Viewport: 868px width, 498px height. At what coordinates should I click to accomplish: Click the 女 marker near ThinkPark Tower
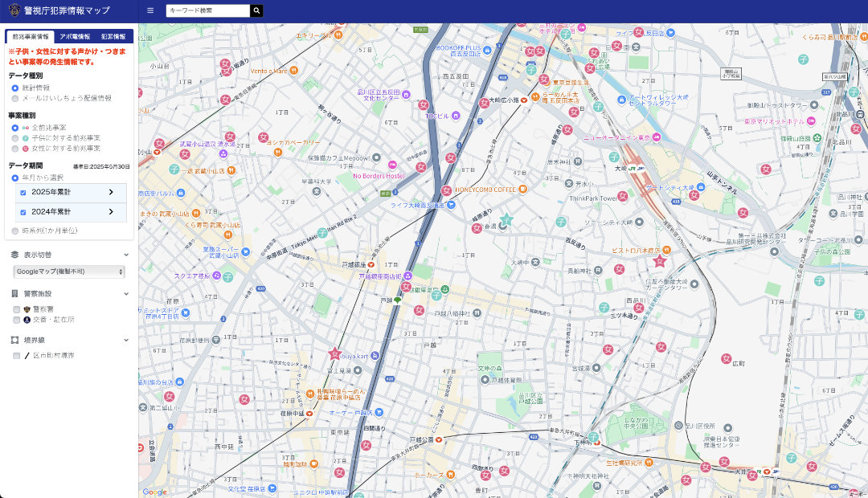pos(623,196)
